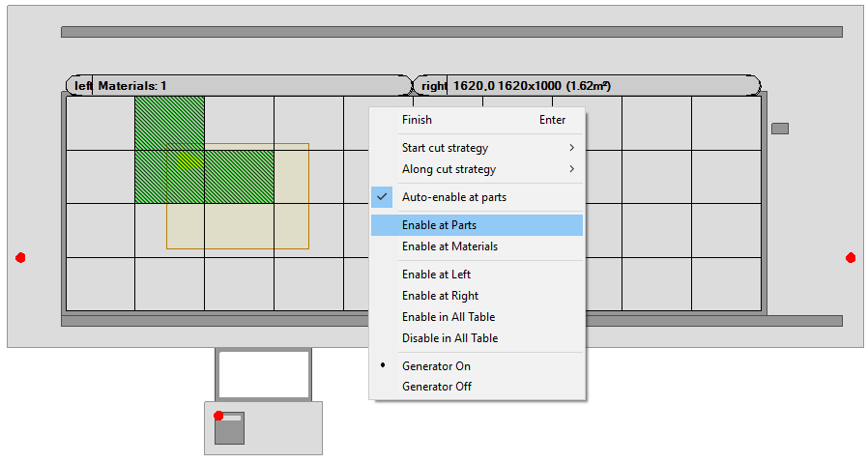The image size is (868, 463).
Task: Click the red marker at left table edge
Action: pos(20,257)
